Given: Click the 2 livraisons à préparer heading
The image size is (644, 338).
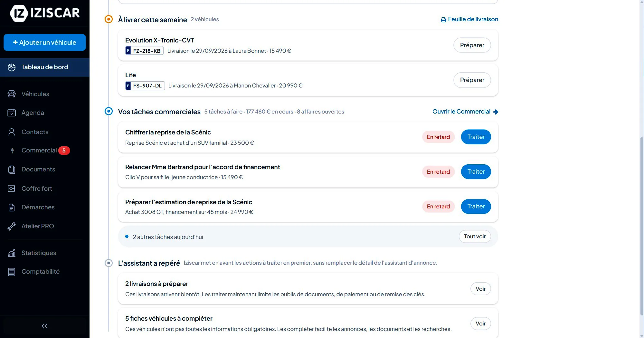Looking at the screenshot, I should 156,284.
